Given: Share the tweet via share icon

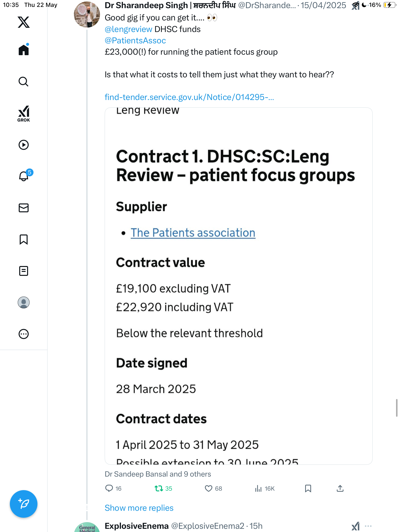Looking at the screenshot, I should (x=340, y=488).
